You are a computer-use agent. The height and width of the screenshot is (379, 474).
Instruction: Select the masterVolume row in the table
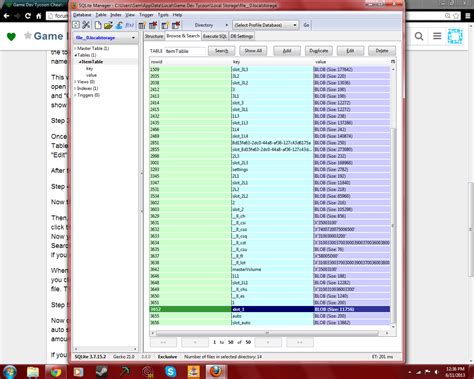270,269
